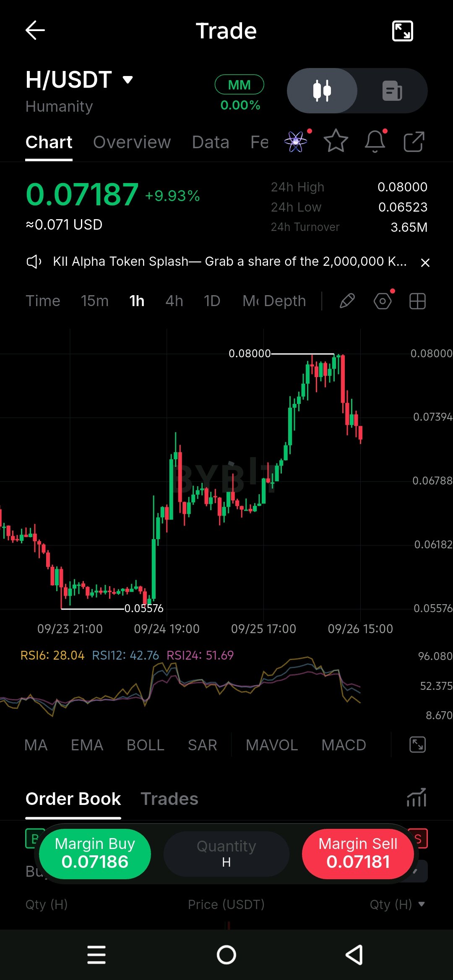Click Margin Buy at 0.07186

[95, 854]
